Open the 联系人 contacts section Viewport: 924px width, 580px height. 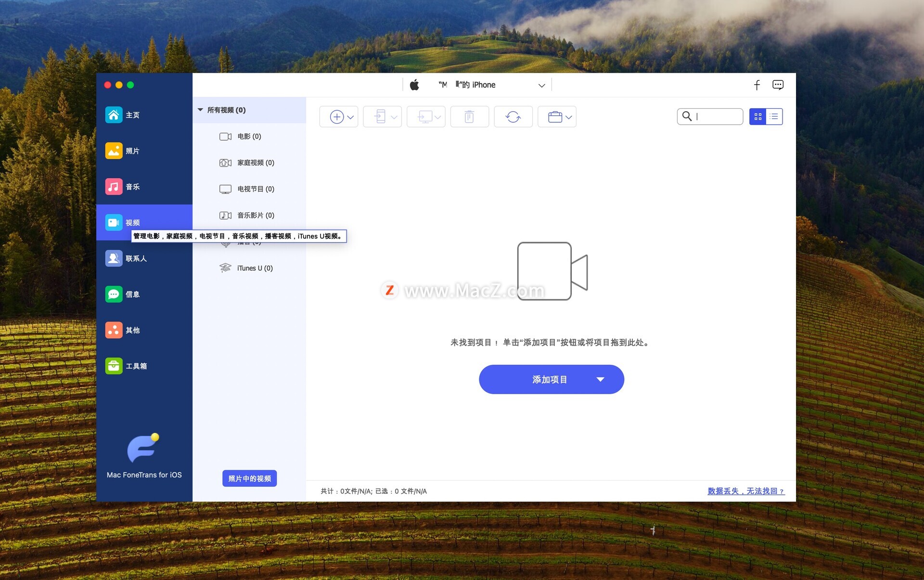pos(144,258)
